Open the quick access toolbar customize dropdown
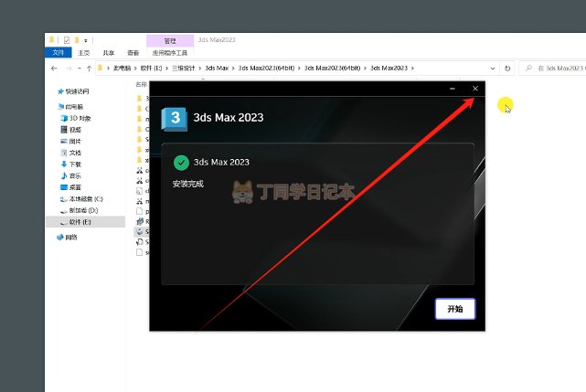This screenshot has width=586, height=392. [86, 40]
